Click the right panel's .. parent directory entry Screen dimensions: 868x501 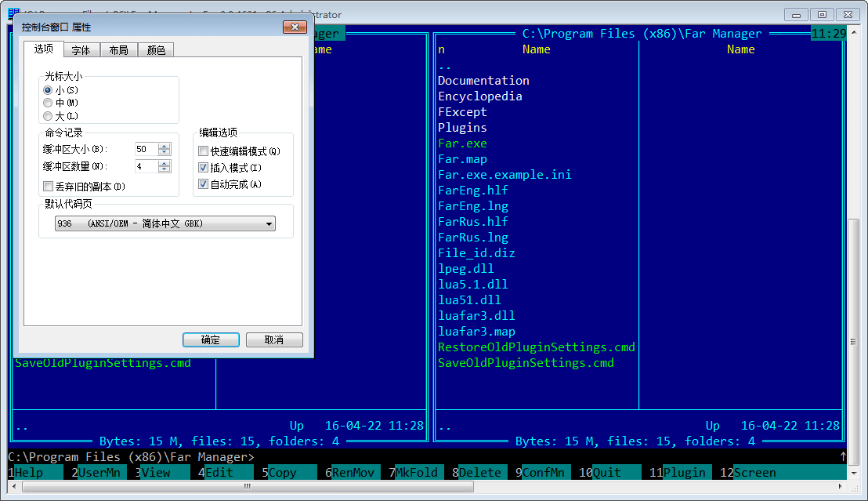click(x=444, y=66)
